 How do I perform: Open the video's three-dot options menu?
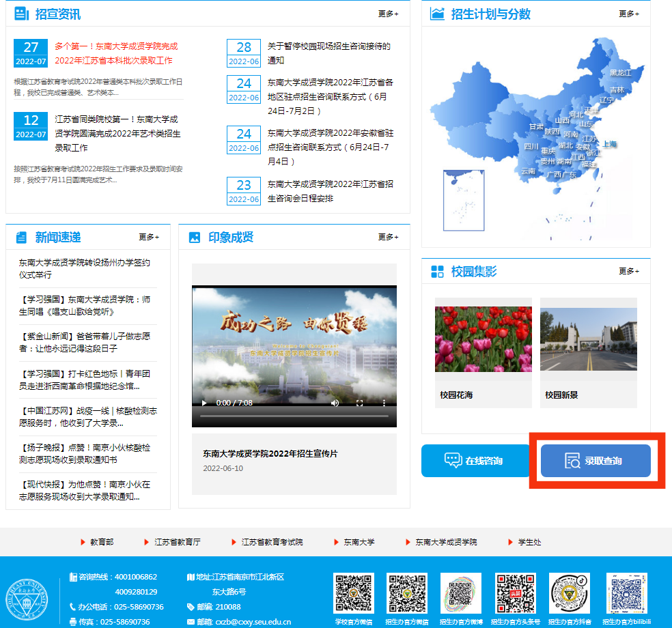coord(384,403)
